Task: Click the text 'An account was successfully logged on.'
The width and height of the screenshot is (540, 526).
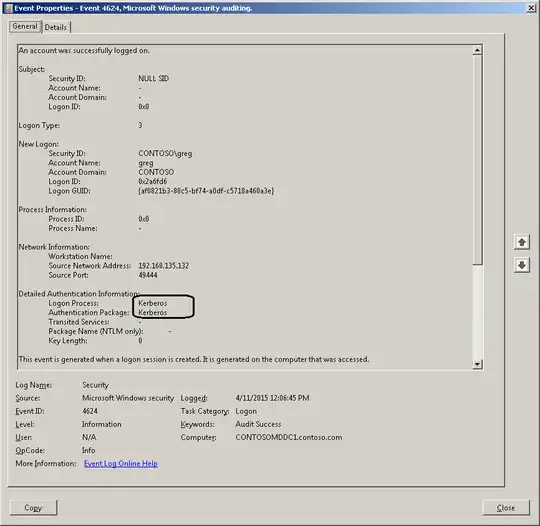Action: click(x=84, y=50)
